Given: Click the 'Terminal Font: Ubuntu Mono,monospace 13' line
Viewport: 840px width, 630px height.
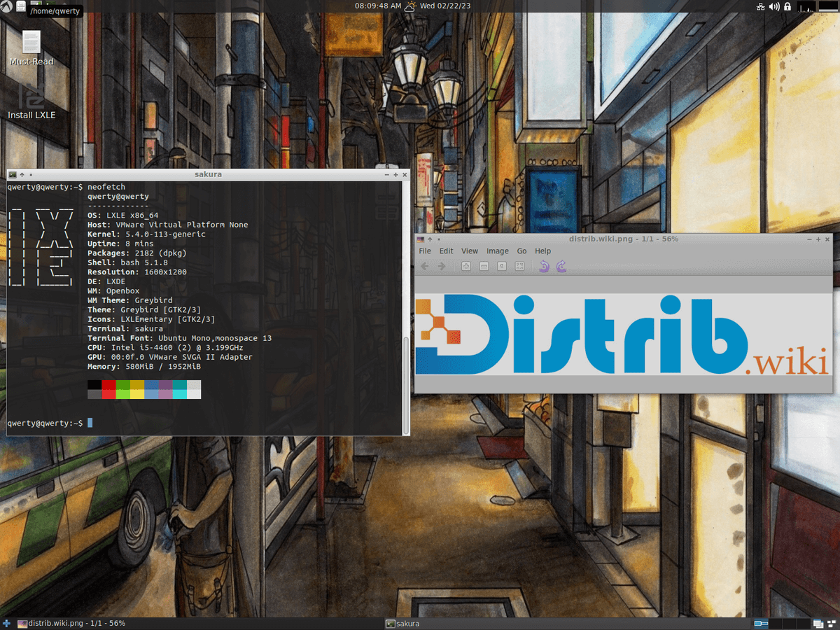Looking at the screenshot, I should pos(180,338).
